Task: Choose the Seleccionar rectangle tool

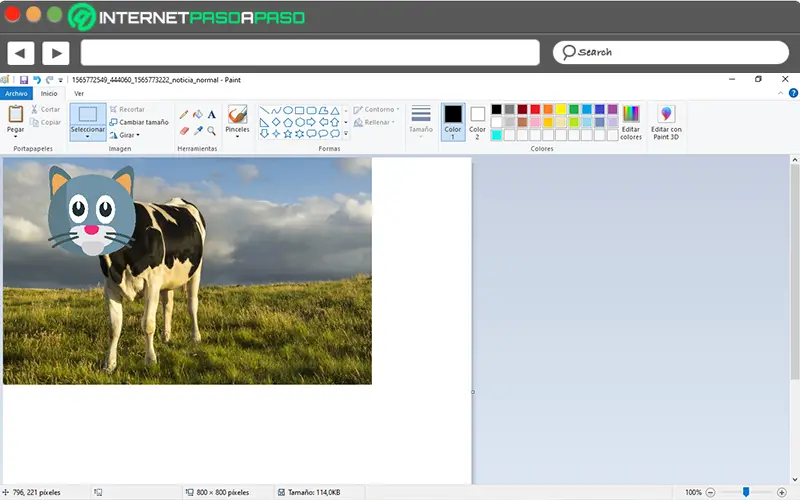Action: coord(88,114)
